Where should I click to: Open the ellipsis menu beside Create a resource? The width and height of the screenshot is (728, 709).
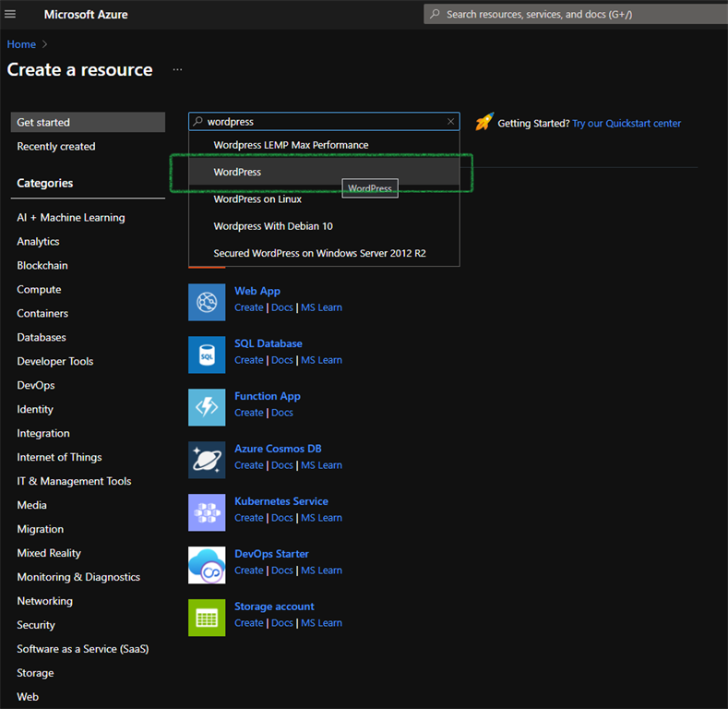[177, 69]
